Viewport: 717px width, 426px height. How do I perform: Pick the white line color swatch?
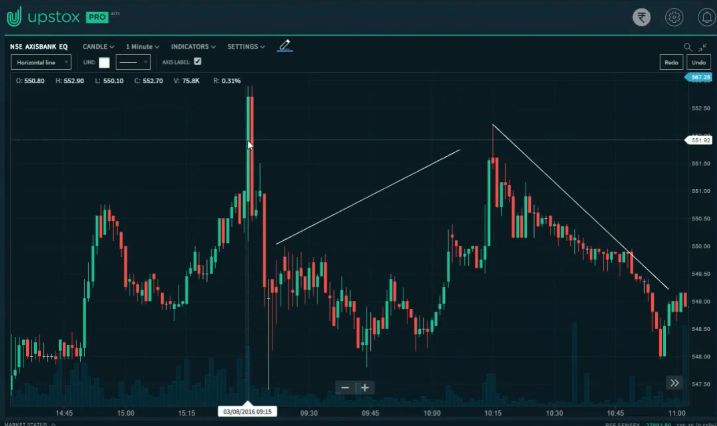tap(104, 62)
